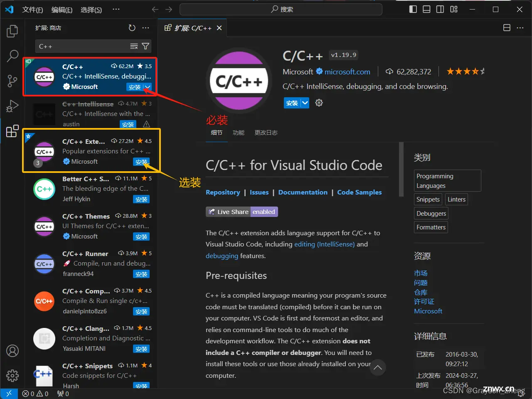This screenshot has height=399, width=532.
Task: Open Code Samples link
Action: point(360,192)
